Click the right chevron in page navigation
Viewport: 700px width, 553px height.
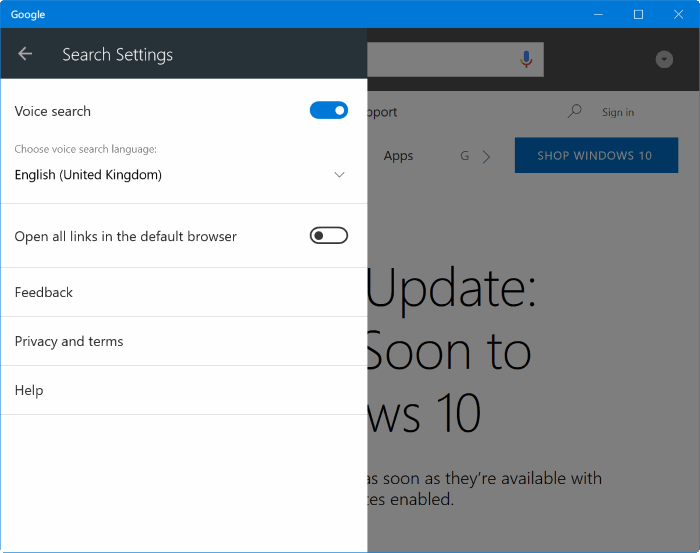point(487,157)
